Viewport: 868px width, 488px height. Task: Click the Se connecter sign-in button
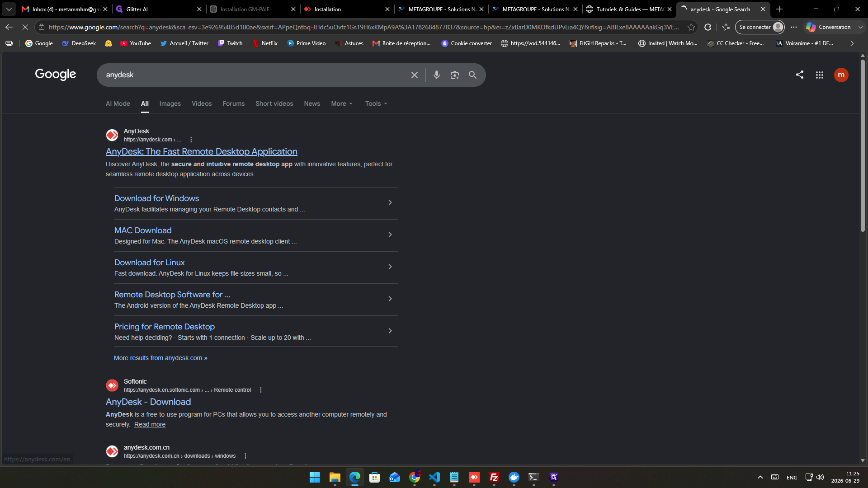click(759, 27)
